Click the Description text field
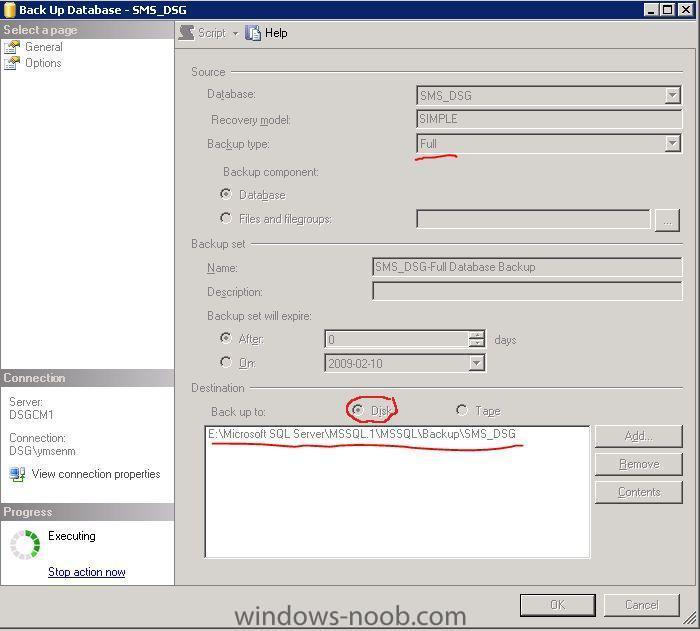Viewport: 700px width, 631px height. (527, 291)
